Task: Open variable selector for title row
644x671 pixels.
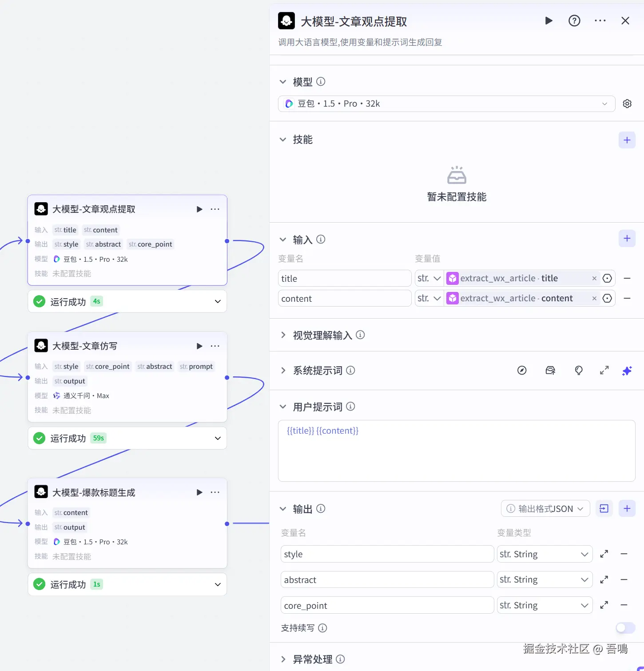Action: [x=607, y=278]
